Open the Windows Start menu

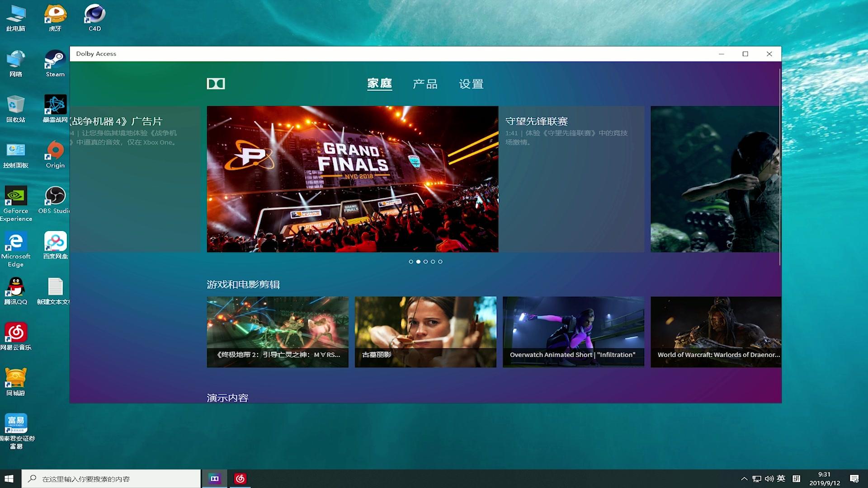[9, 479]
